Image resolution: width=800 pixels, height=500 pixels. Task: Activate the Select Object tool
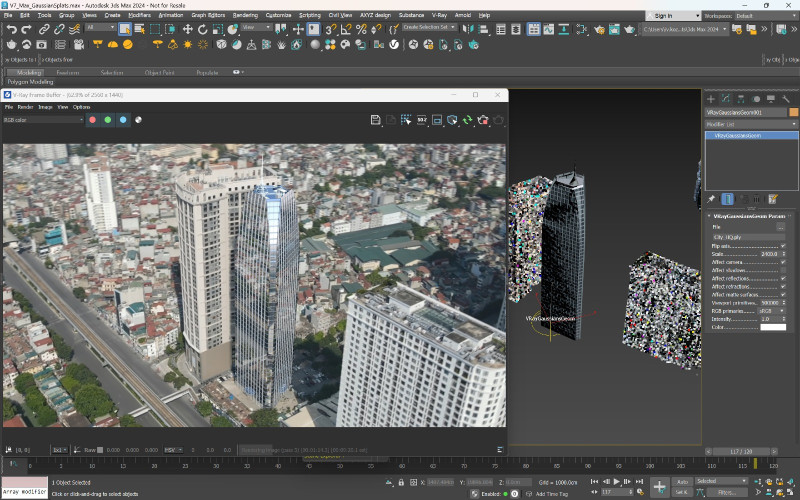[124, 29]
